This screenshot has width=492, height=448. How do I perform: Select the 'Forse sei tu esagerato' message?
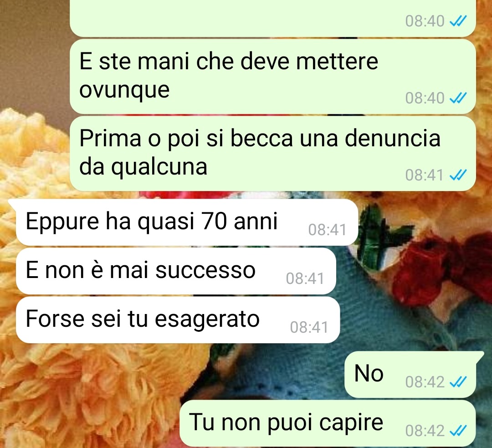click(x=178, y=319)
